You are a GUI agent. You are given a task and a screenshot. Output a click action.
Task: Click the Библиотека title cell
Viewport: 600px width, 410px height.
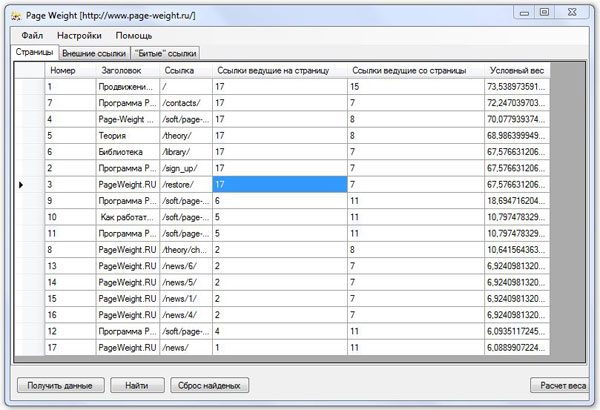pos(127,152)
